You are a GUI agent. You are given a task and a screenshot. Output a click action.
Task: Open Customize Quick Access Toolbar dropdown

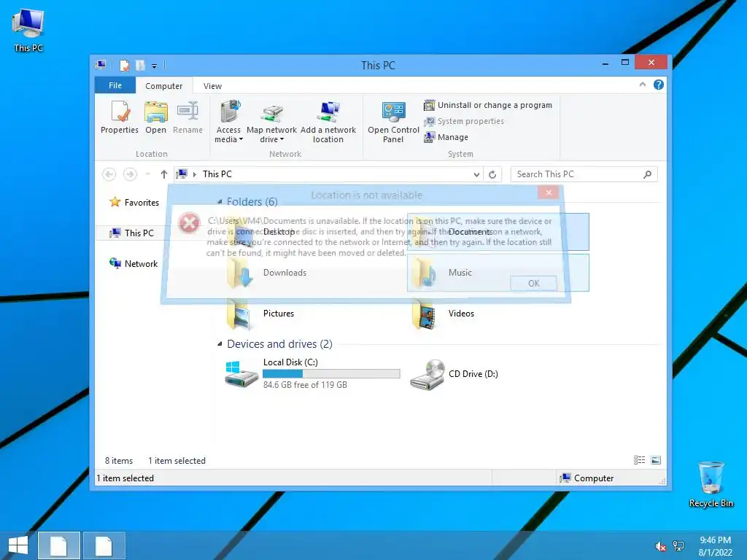tap(155, 66)
